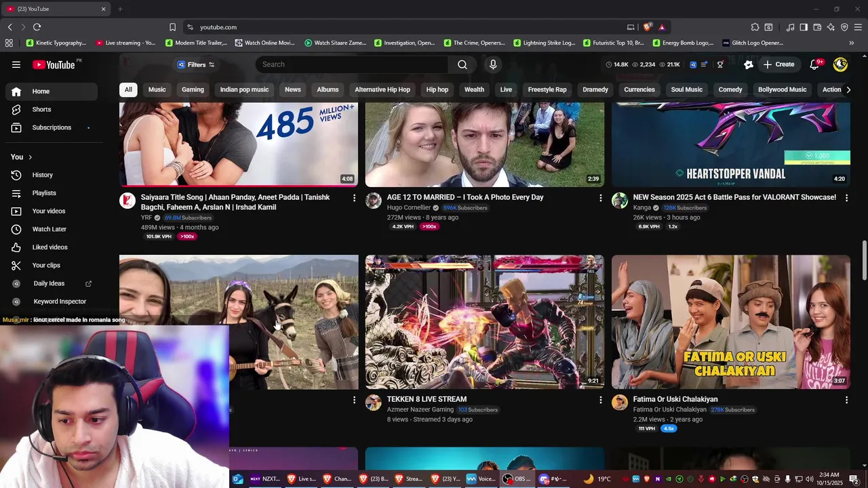Open Subscriptions in sidebar
868x488 pixels.
point(51,127)
